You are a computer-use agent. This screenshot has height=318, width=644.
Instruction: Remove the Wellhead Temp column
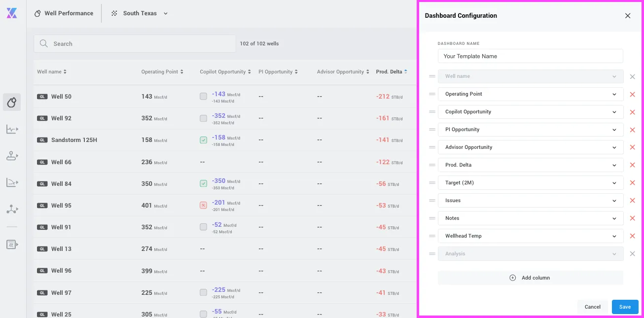pos(633,236)
